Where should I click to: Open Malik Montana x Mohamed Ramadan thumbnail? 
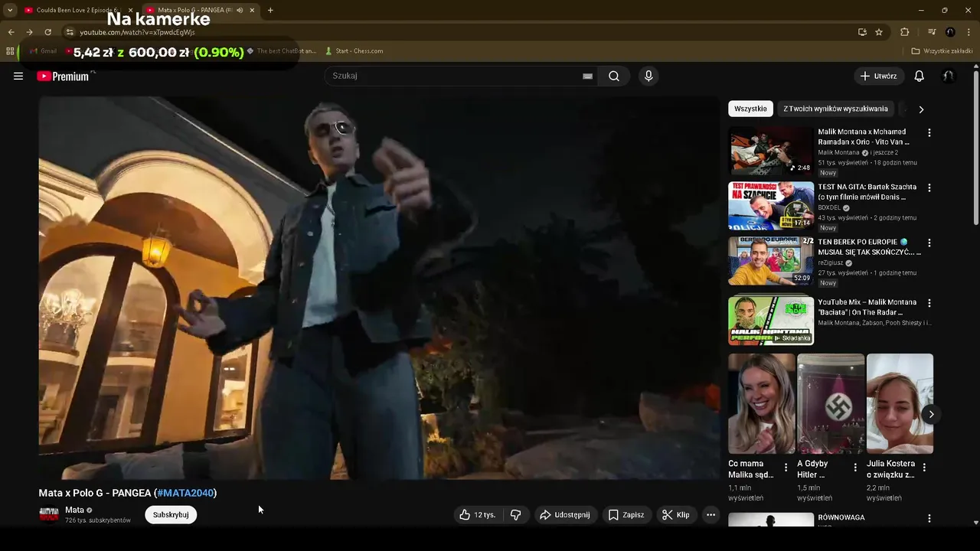[x=771, y=151]
